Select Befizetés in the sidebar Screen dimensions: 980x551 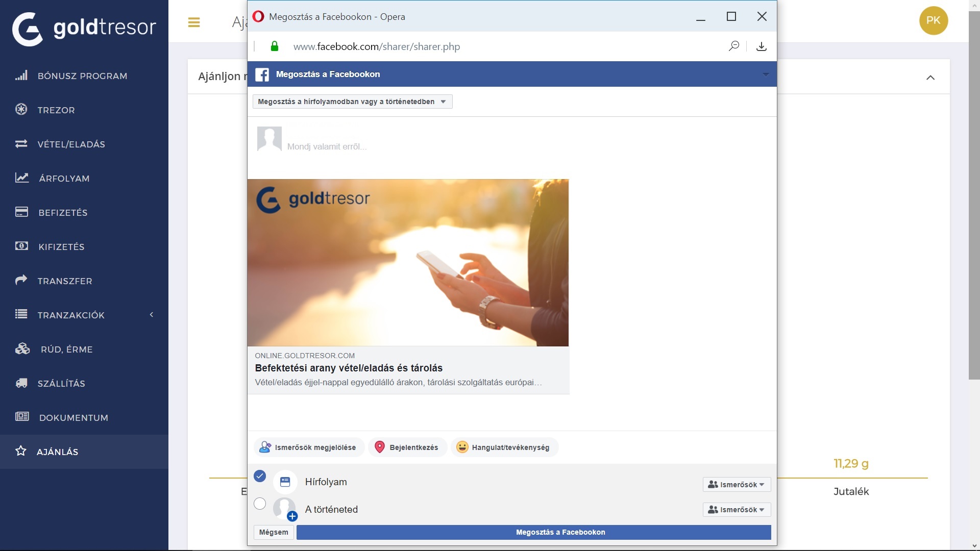coord(84,213)
